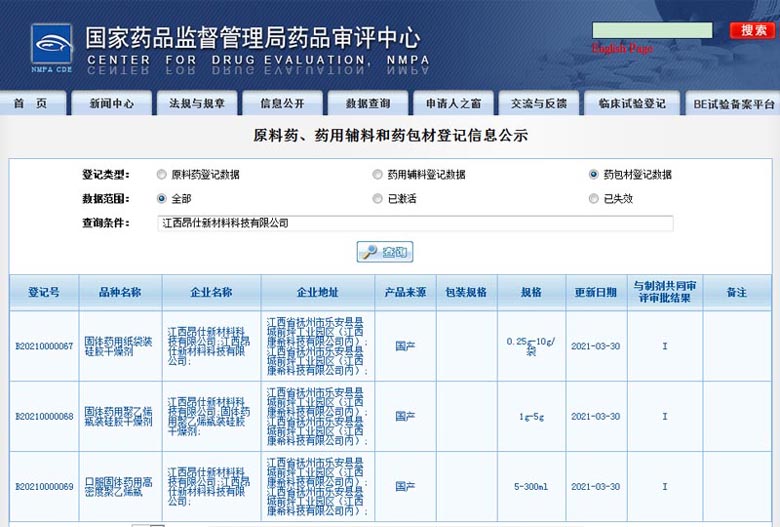Click the 查询条件 company name field
Image resolution: width=780 pixels, height=527 pixels.
pos(415,223)
